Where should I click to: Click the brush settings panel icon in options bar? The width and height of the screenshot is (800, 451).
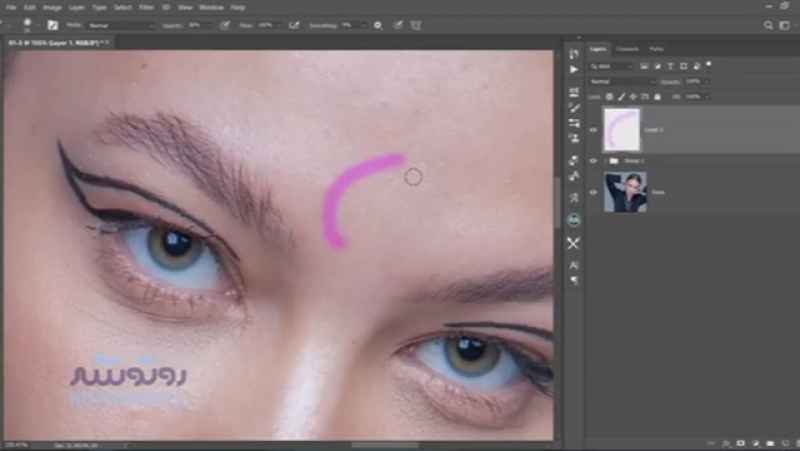pyautogui.click(x=52, y=25)
